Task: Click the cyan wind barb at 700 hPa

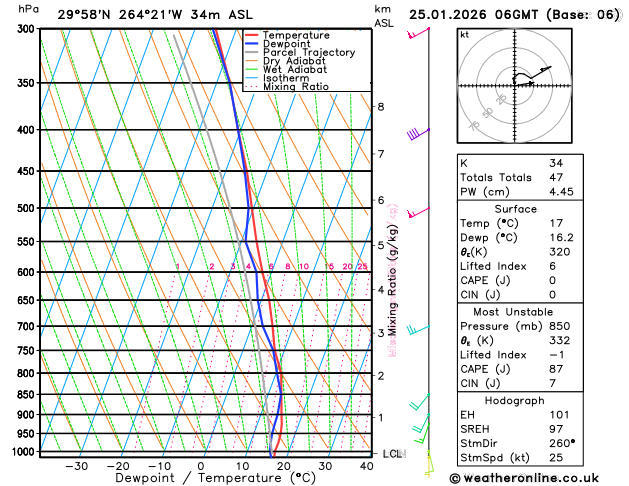Action: coord(418,330)
